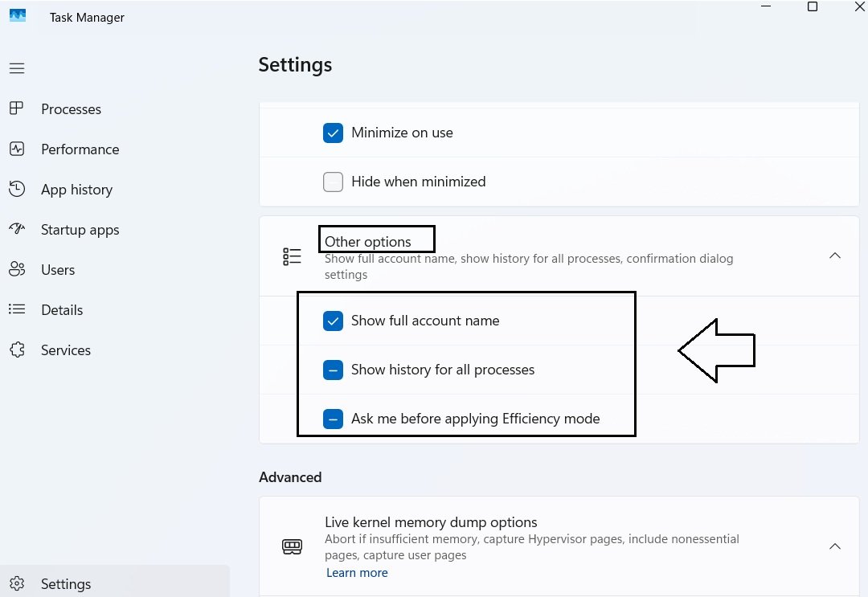Click Live kernel memory dump options title
Image resolution: width=868 pixels, height=597 pixels.
431,521
